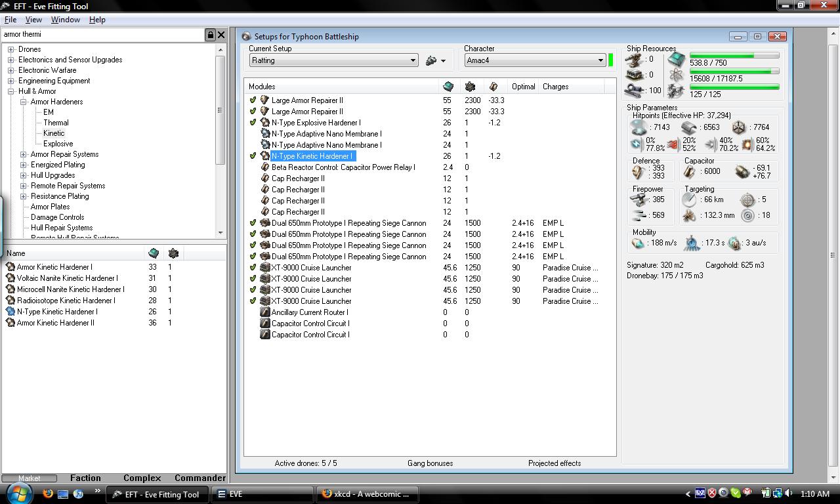Screen dimensions: 840x504
Task: Sort the market list by its powergrid icon column
Action: pyautogui.click(x=173, y=253)
